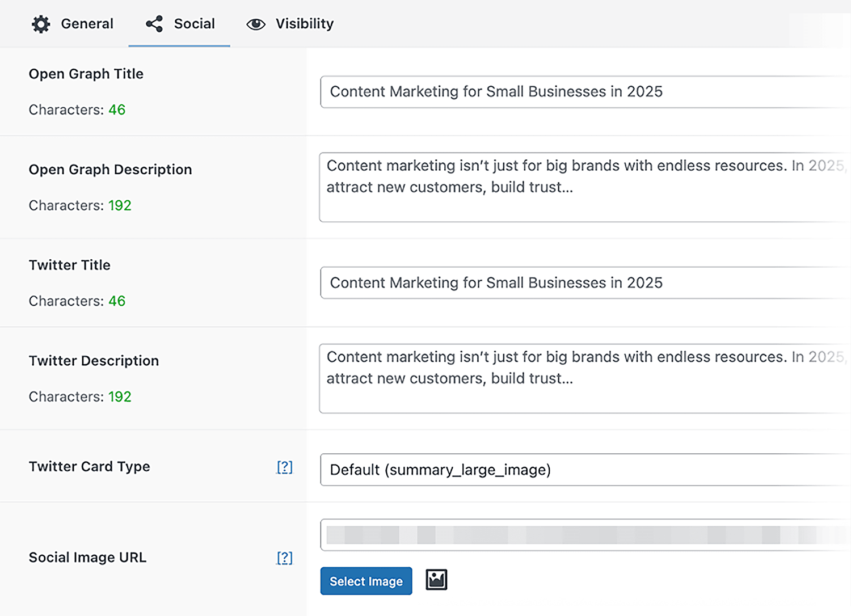Focus the Social Image URL field
Screen dimensions: 851x616
coord(585,535)
